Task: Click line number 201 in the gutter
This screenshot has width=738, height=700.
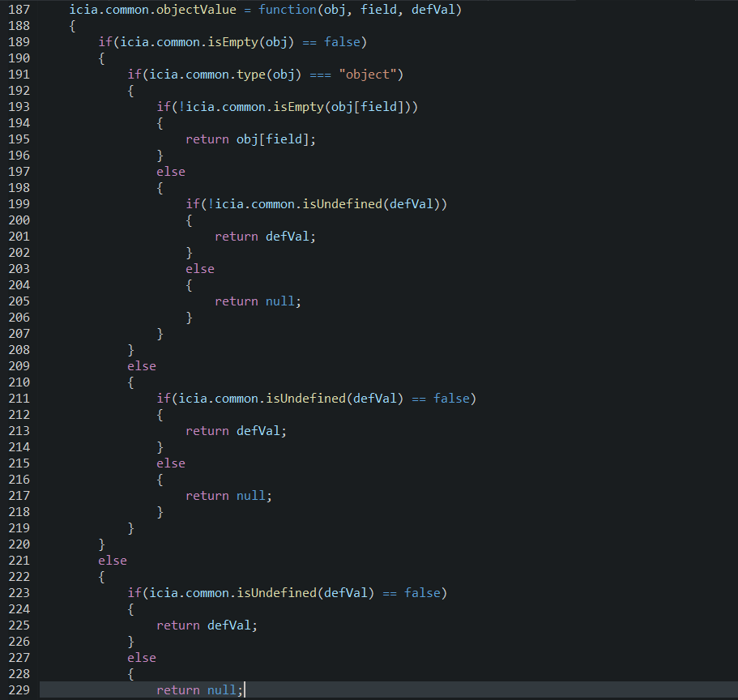Action: 19,237
